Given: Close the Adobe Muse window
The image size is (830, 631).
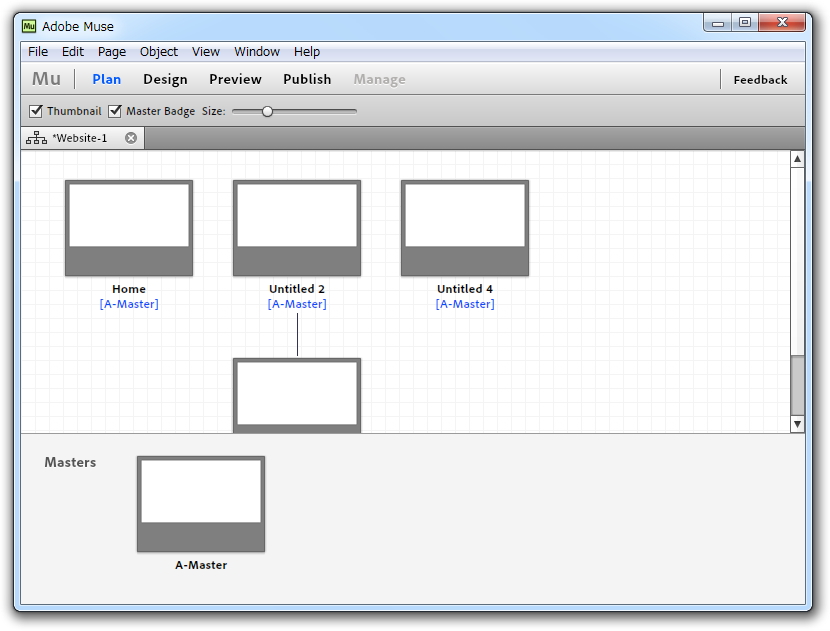Looking at the screenshot, I should click(782, 23).
